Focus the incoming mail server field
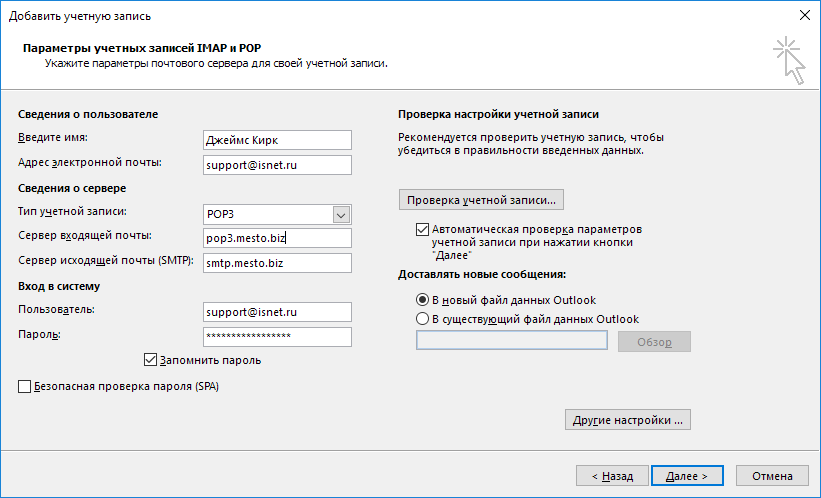This screenshot has width=821, height=498. click(x=276, y=238)
